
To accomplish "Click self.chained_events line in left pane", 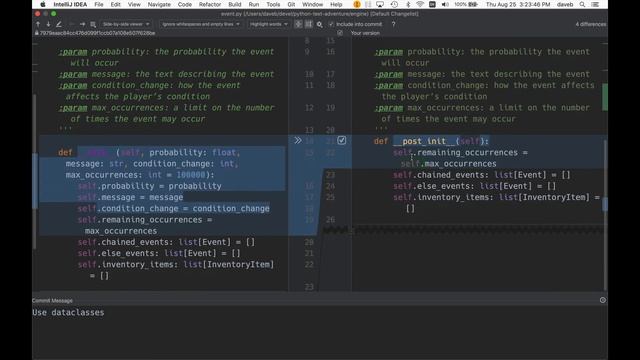I will coord(166,242).
